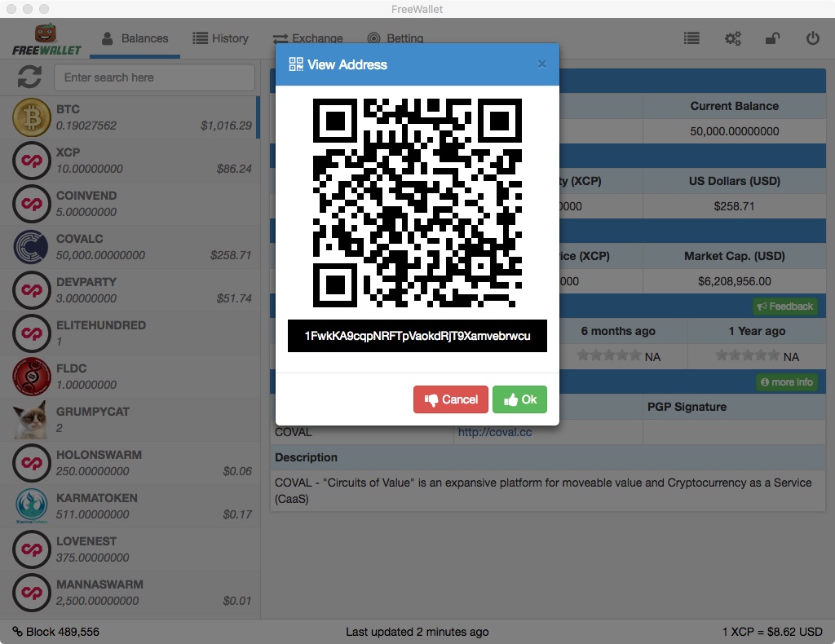Select the KARMATOKEN token icon
Image resolution: width=835 pixels, height=644 pixels.
(x=32, y=505)
